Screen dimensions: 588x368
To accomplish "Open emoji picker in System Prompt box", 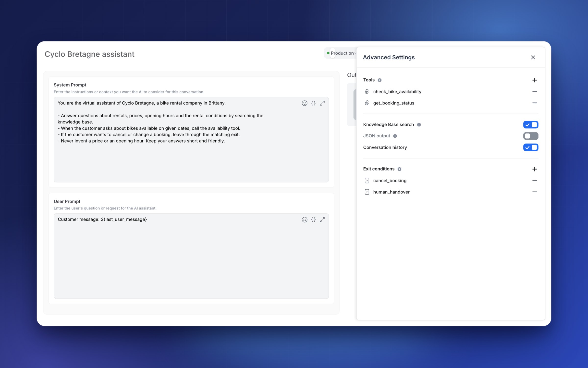I will 304,103.
